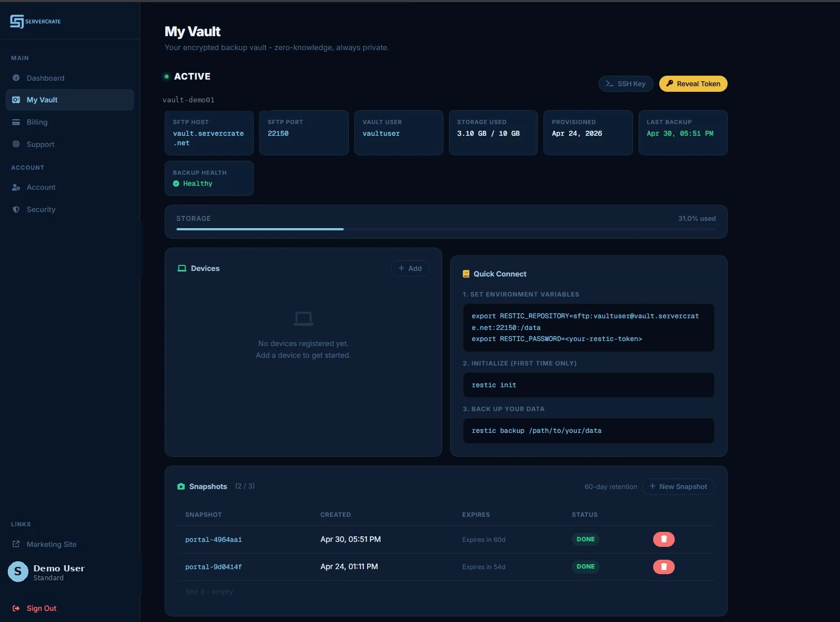Click the SNAPSHOT column header

(204, 515)
